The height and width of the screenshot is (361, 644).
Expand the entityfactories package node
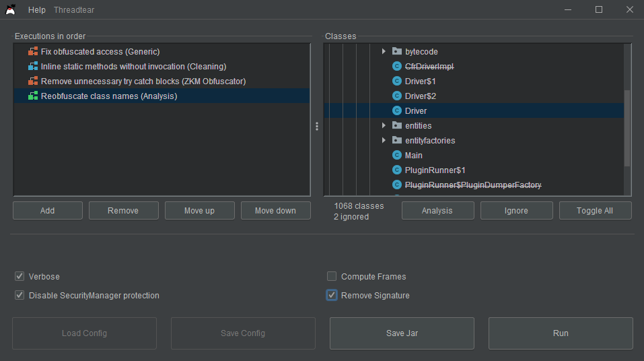384,140
